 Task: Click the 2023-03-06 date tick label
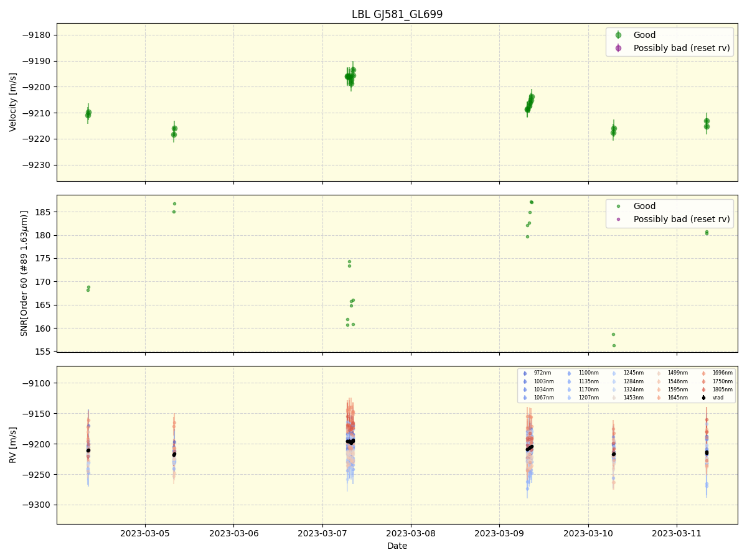233,533
